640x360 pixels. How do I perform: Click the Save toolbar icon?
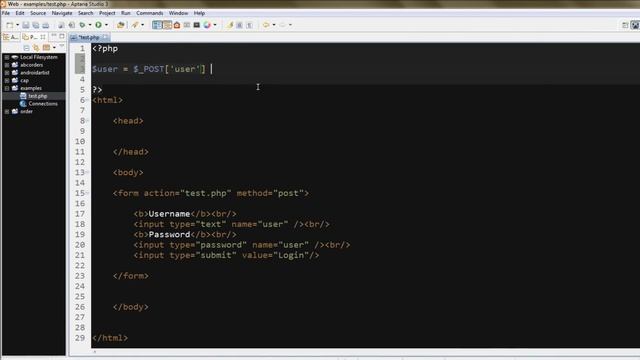pyautogui.click(x=26, y=25)
